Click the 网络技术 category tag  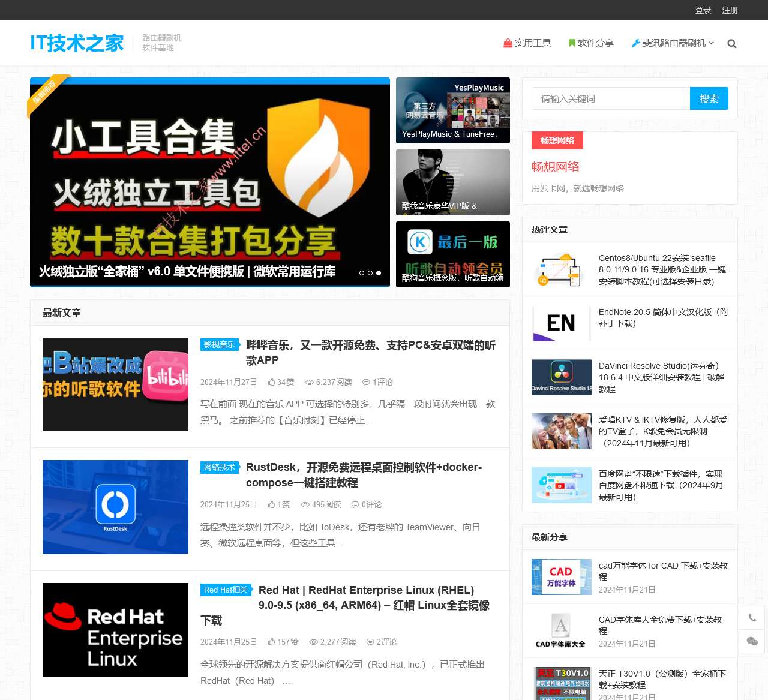[x=220, y=467]
